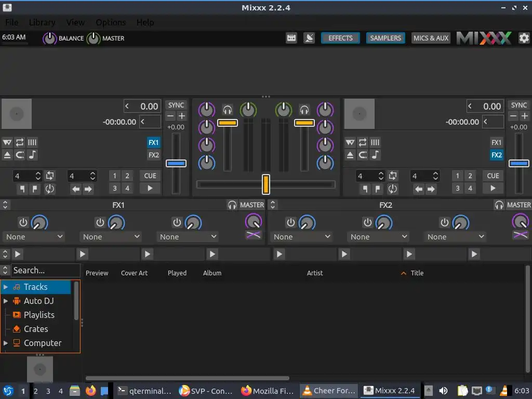The image size is (532, 399).
Task: Activate beatloop icon on right deck
Action: pos(393,176)
